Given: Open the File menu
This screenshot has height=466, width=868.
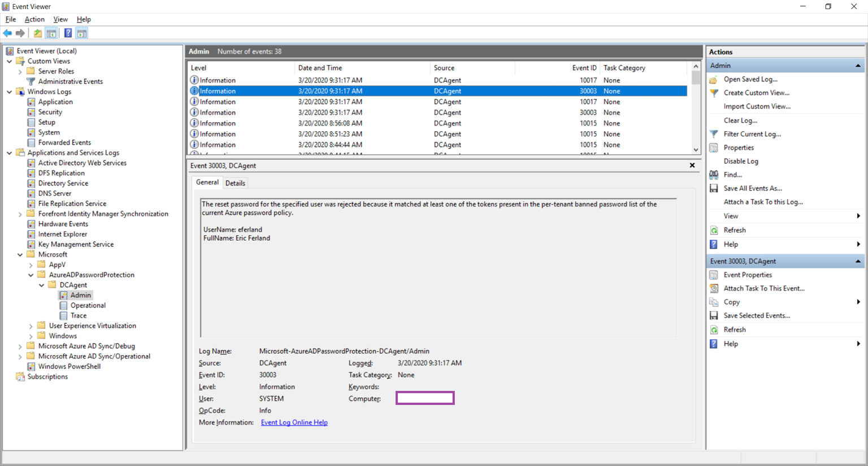Looking at the screenshot, I should pyautogui.click(x=11, y=19).
